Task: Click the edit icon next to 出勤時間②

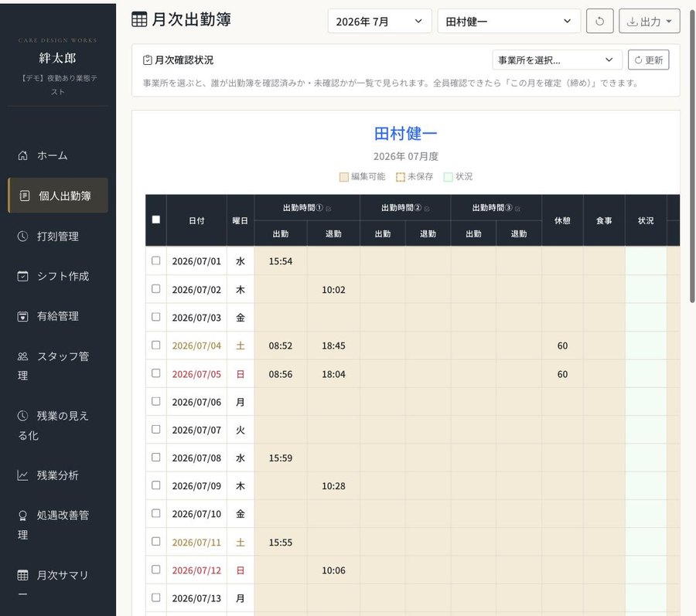Action: [427, 209]
